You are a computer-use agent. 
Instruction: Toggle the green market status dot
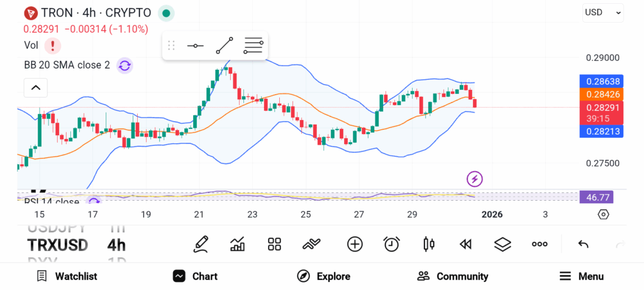pos(165,13)
